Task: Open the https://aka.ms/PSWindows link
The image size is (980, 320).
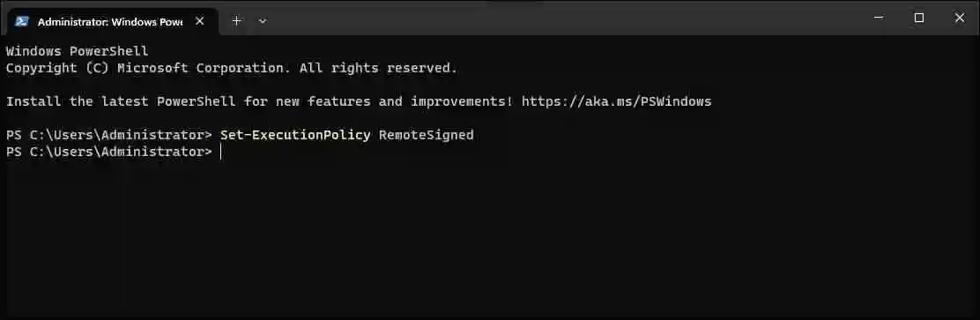Action: tap(616, 101)
